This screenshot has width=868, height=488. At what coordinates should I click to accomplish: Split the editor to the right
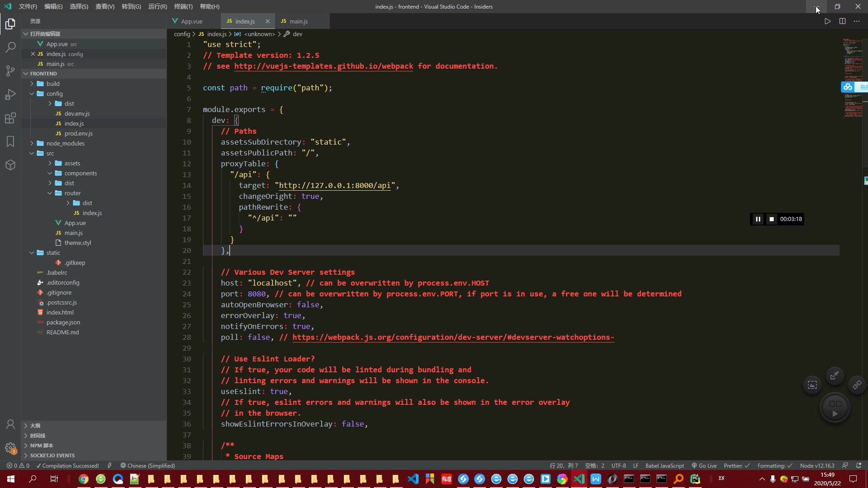tap(842, 21)
